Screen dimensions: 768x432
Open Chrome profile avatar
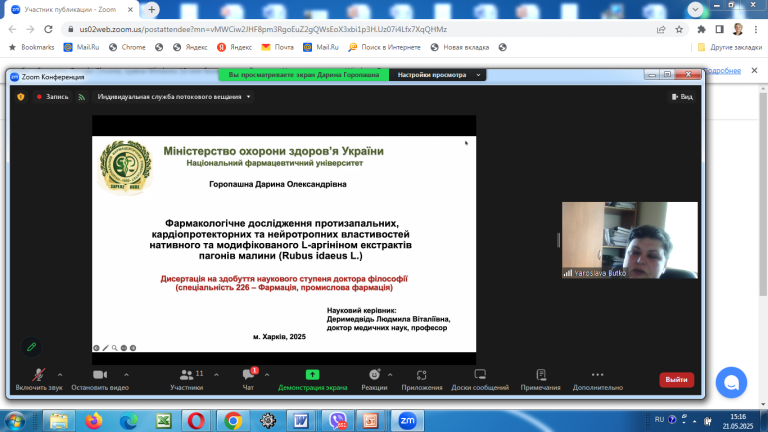coord(738,29)
